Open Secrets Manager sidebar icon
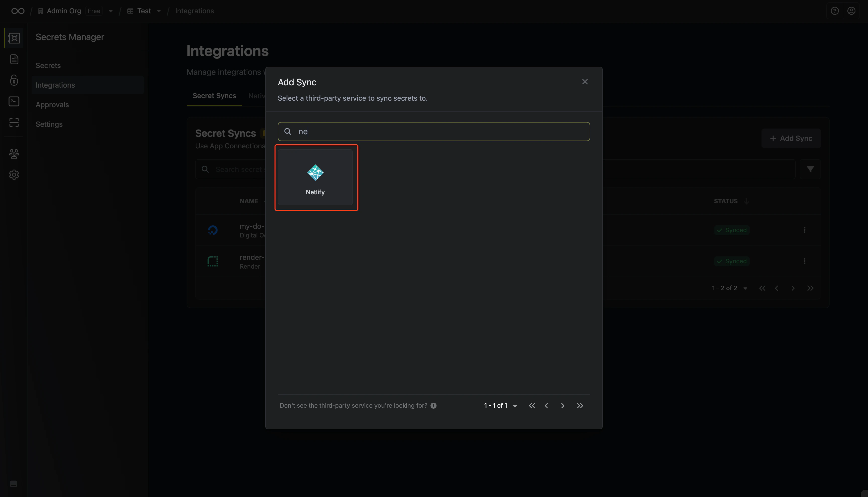 14,38
